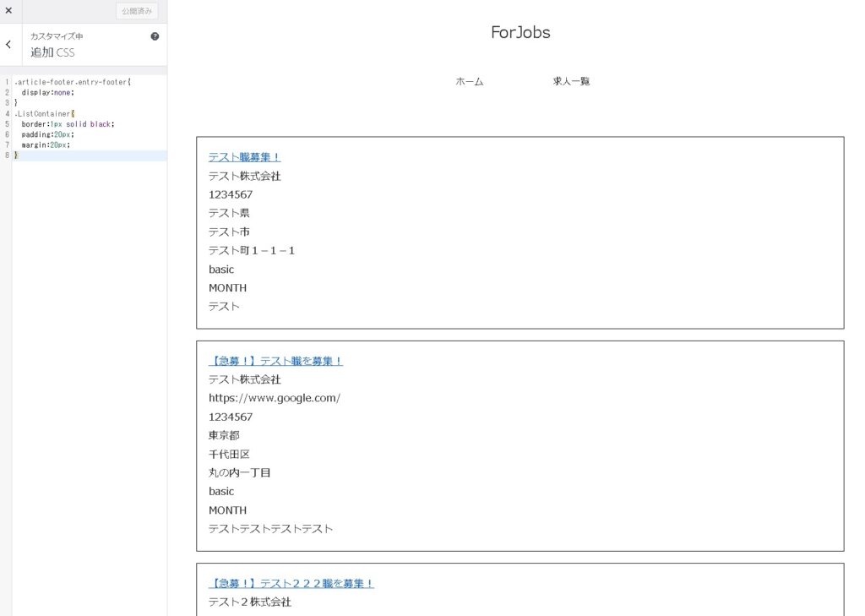Open the テスト職募集！ job link
The image size is (865, 616).
tap(244, 157)
